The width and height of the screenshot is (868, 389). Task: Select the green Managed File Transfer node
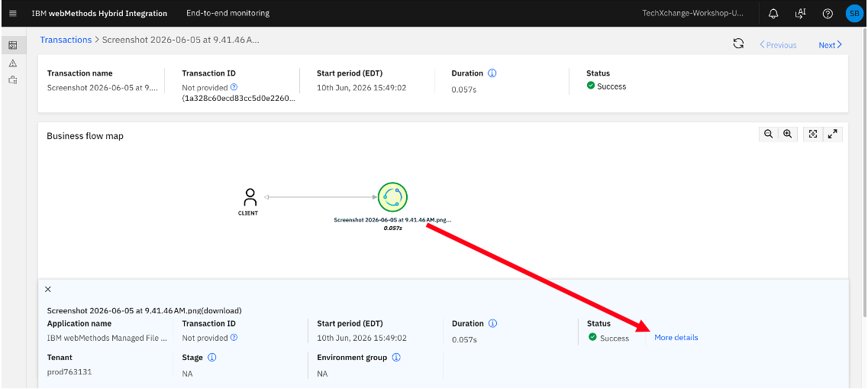tap(392, 197)
